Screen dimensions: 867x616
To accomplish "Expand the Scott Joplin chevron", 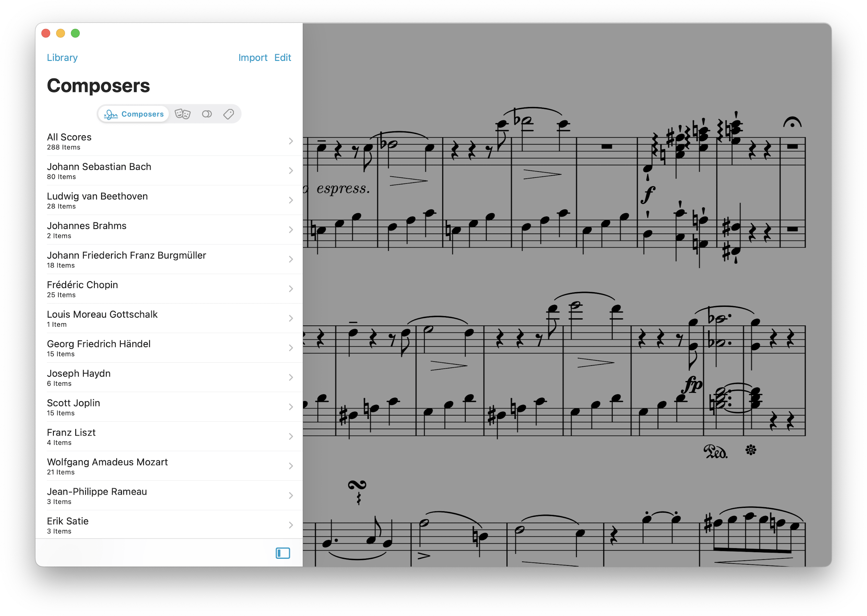I will 291,407.
